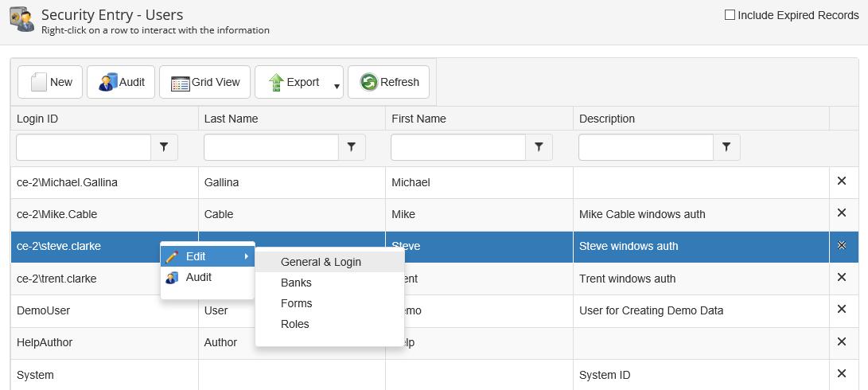Enable Include Expired Records checkbox
This screenshot has height=390, width=868.
click(x=730, y=15)
